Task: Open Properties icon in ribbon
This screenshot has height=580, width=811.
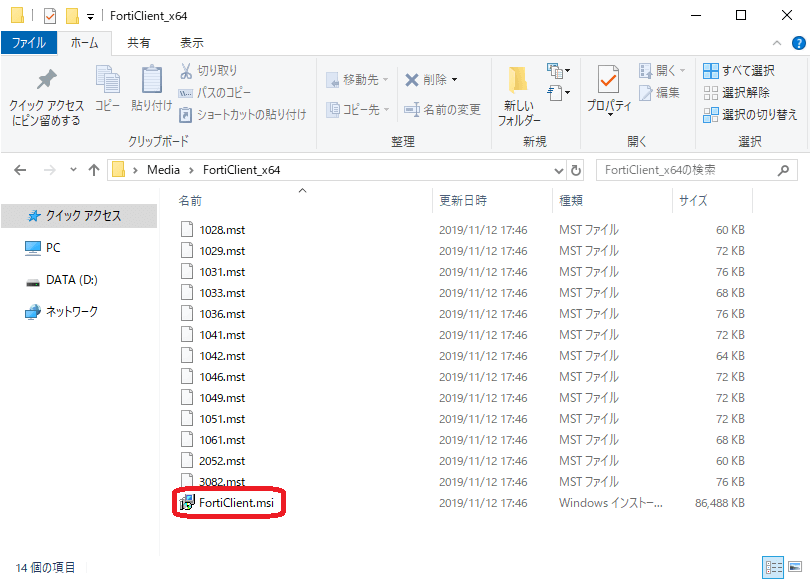Action: click(x=608, y=80)
